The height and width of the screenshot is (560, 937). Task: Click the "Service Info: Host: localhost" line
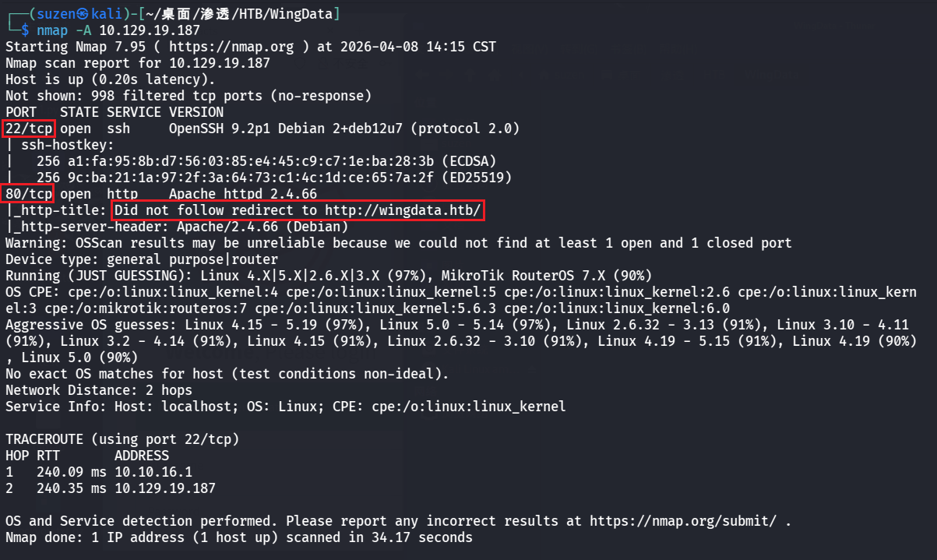point(285,407)
